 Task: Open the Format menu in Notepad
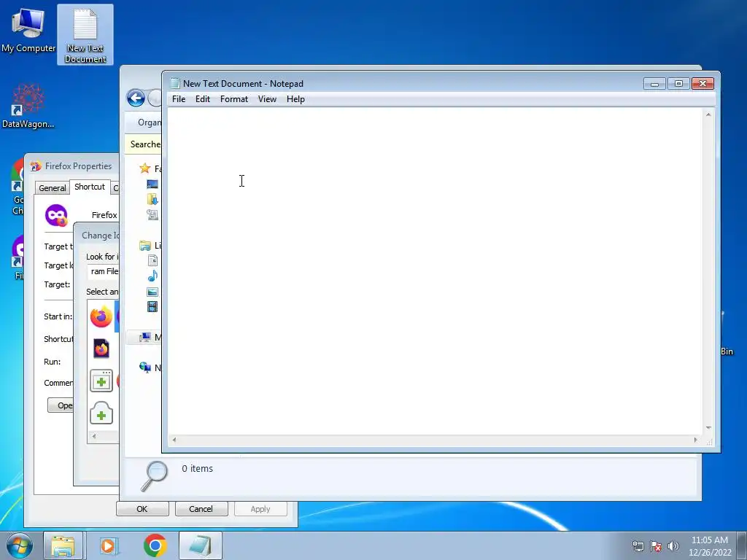point(234,99)
